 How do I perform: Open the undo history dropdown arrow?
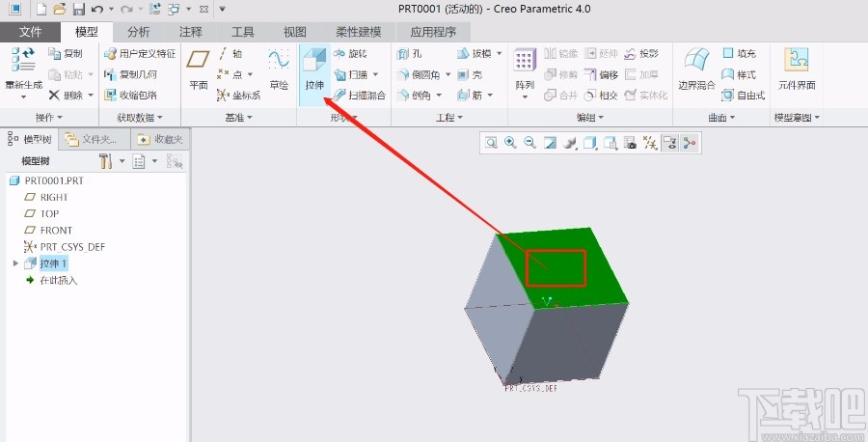(x=111, y=10)
